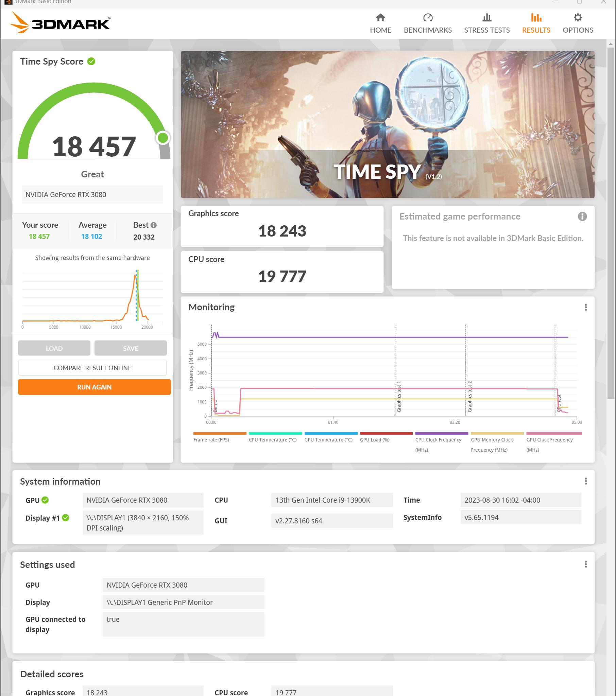Viewport: 616px width, 696px height.
Task: Click the 'true' GPU connected value
Action: tap(183, 624)
